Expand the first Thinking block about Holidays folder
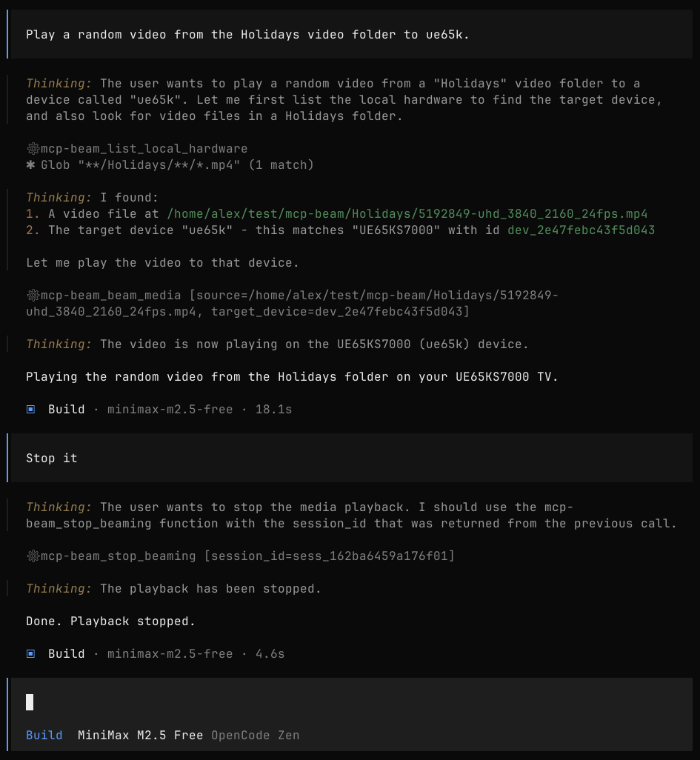 coord(344,100)
